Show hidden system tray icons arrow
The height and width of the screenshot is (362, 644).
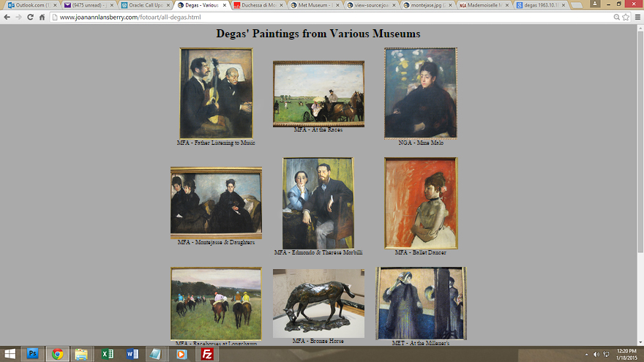coord(586,354)
